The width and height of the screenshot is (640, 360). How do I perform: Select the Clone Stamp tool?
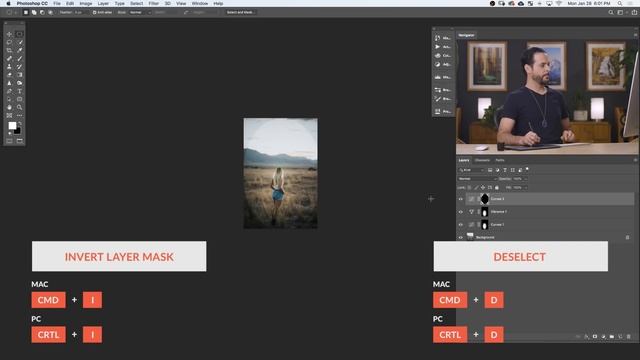tap(9, 67)
